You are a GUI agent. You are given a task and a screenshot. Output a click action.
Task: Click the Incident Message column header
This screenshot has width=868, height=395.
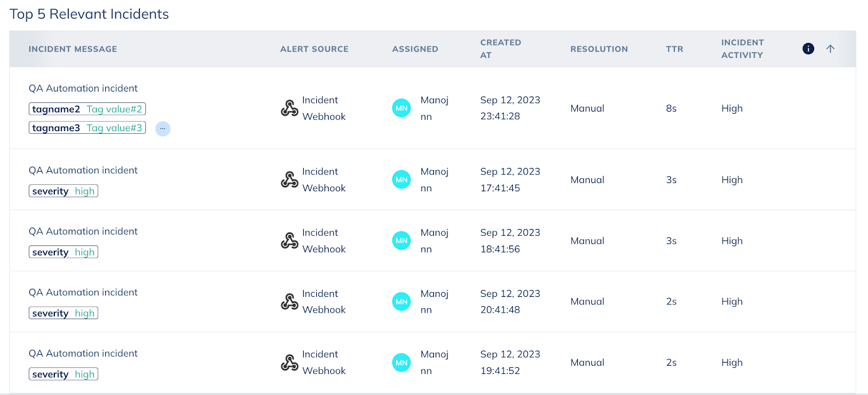[73, 49]
